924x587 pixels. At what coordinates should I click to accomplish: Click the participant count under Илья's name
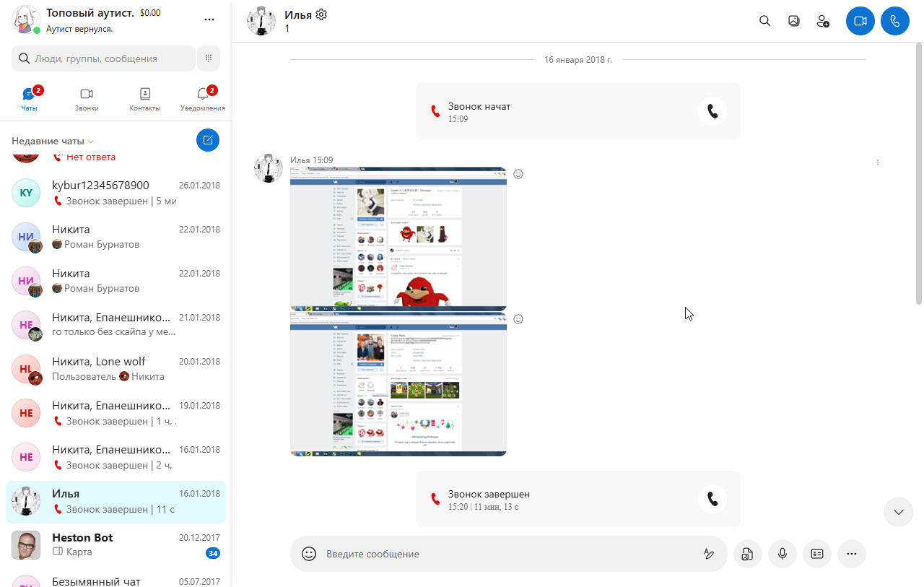click(x=287, y=29)
